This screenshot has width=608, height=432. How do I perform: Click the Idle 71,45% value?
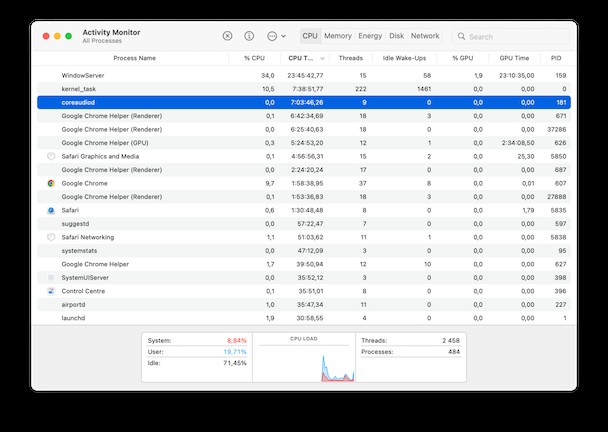click(235, 363)
